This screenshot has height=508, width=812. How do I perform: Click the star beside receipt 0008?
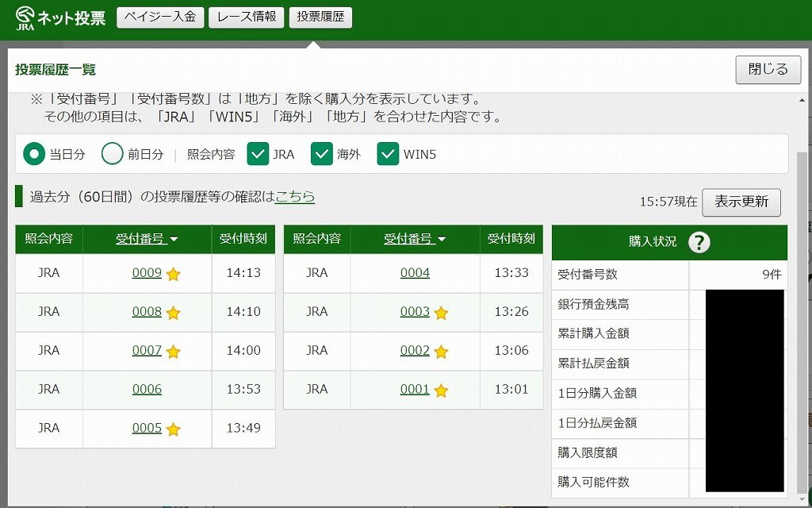coord(174,313)
